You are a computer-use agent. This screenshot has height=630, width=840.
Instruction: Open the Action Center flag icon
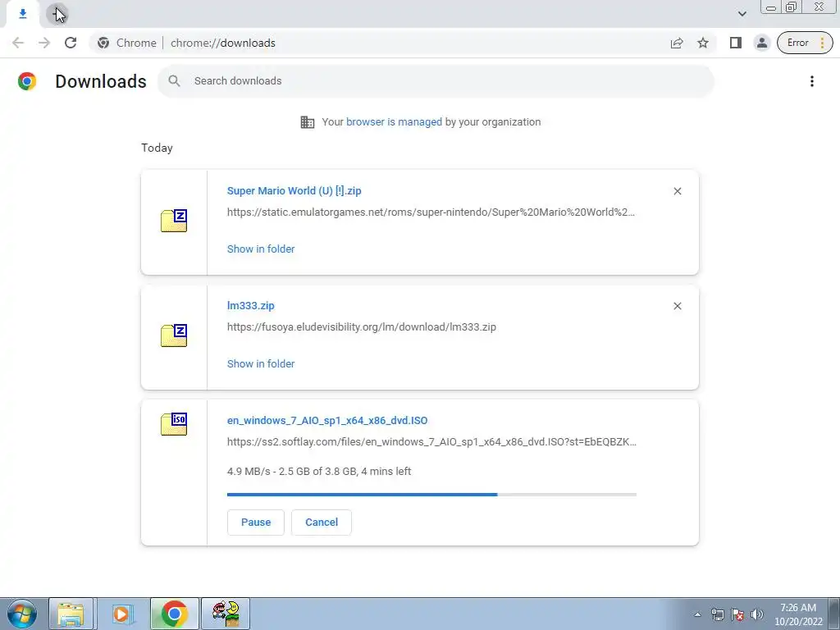coord(737,614)
